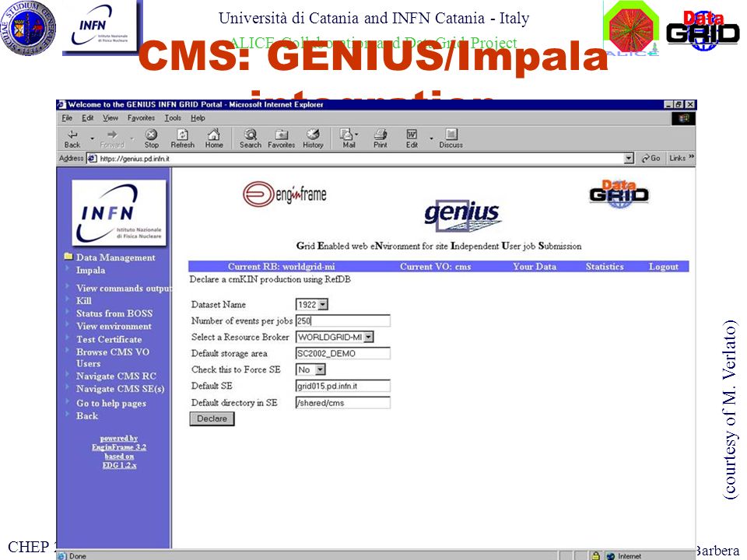Open the File menu
This screenshot has height=560, width=747.
(x=67, y=117)
